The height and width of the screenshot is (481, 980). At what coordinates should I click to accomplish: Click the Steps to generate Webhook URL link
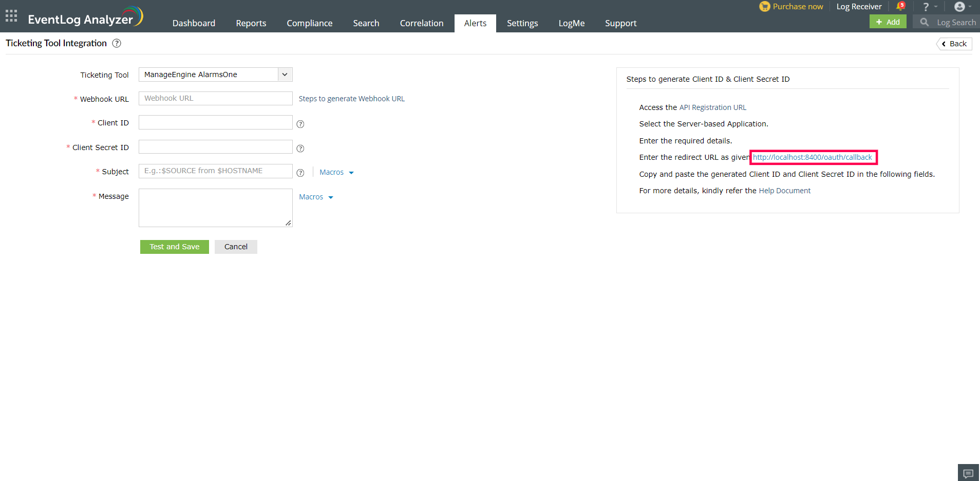(351, 99)
